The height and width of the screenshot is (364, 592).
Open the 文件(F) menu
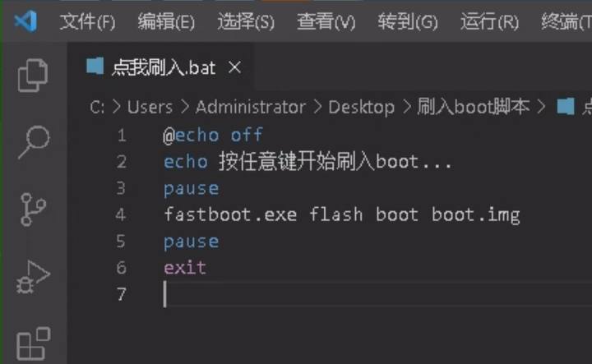tap(87, 22)
